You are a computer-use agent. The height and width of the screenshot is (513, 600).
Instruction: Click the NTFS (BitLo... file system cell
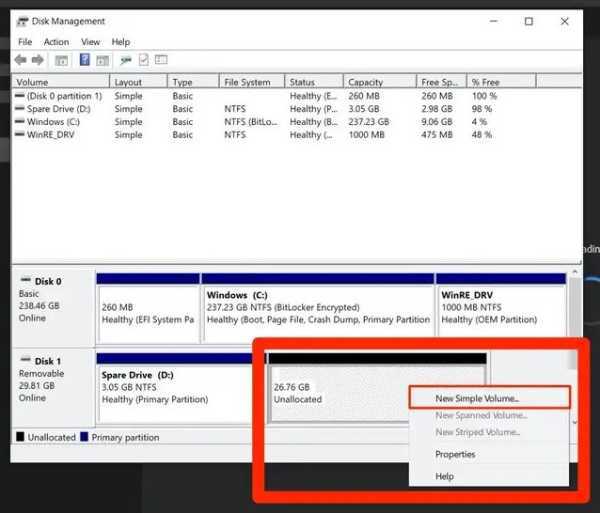click(x=252, y=122)
